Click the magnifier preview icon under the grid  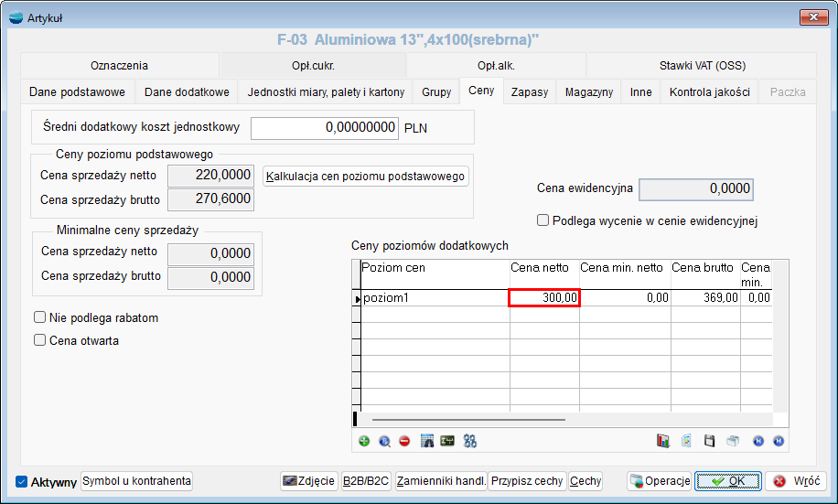(x=384, y=441)
